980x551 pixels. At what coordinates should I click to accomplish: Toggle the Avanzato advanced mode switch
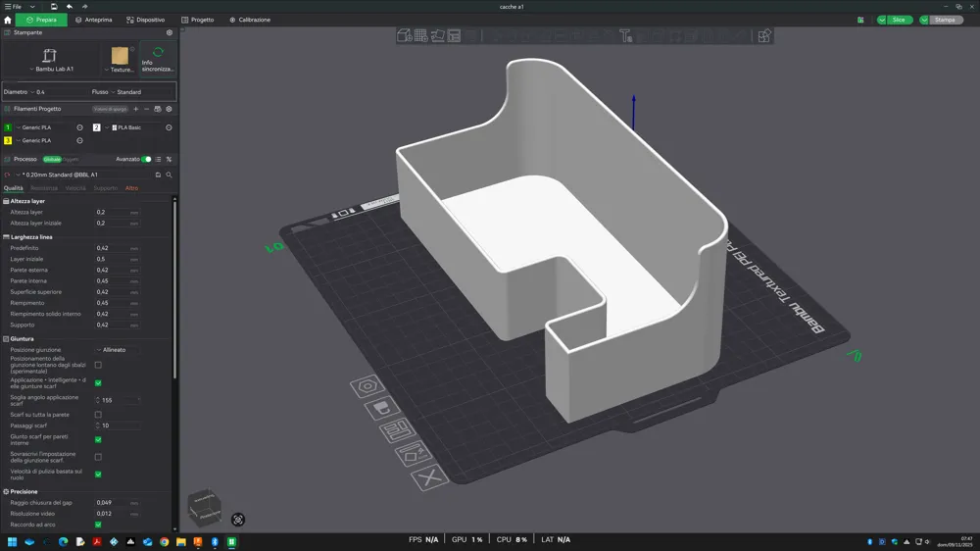pos(146,160)
